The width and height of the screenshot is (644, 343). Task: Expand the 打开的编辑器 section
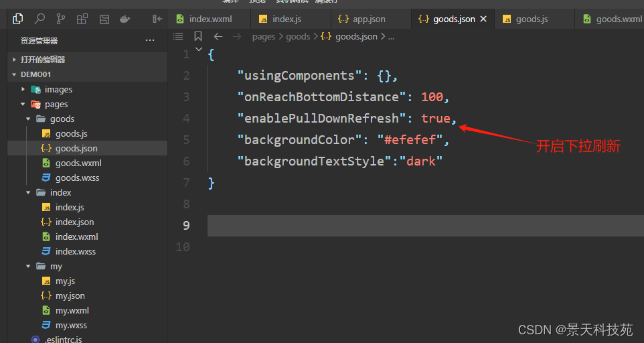tap(87, 60)
